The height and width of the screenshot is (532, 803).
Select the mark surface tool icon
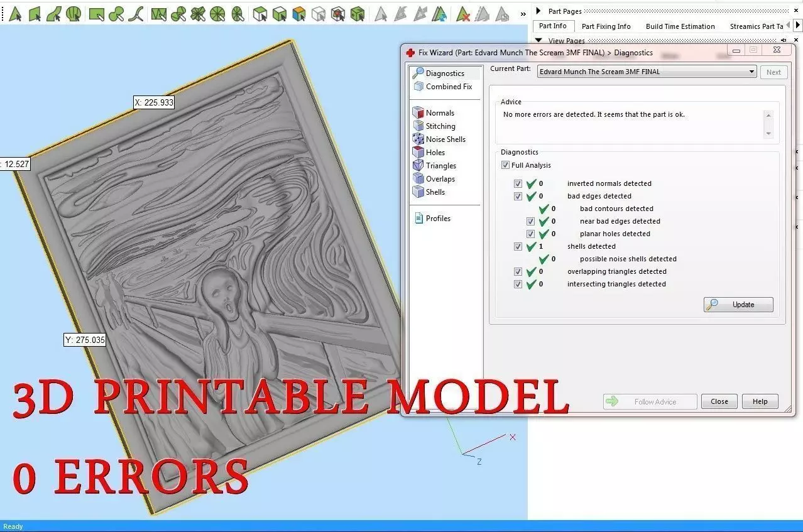54,13
